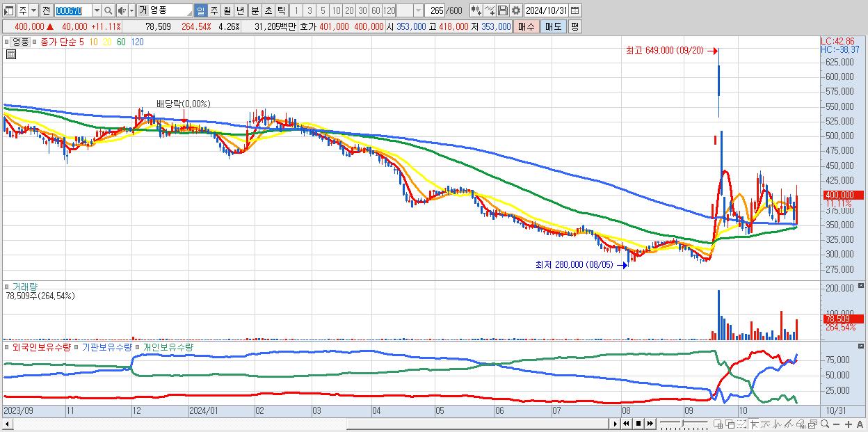Click the crosshair cursor tool icon
Viewport: 868px width, 432px height.
(755, 424)
